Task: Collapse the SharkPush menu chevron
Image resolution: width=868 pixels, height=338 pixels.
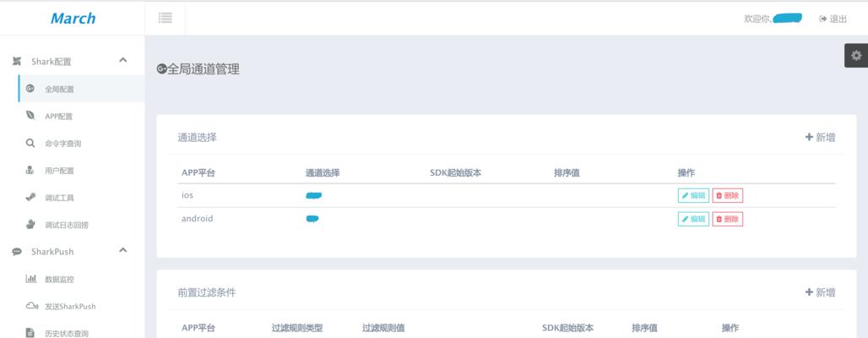Action: click(123, 250)
